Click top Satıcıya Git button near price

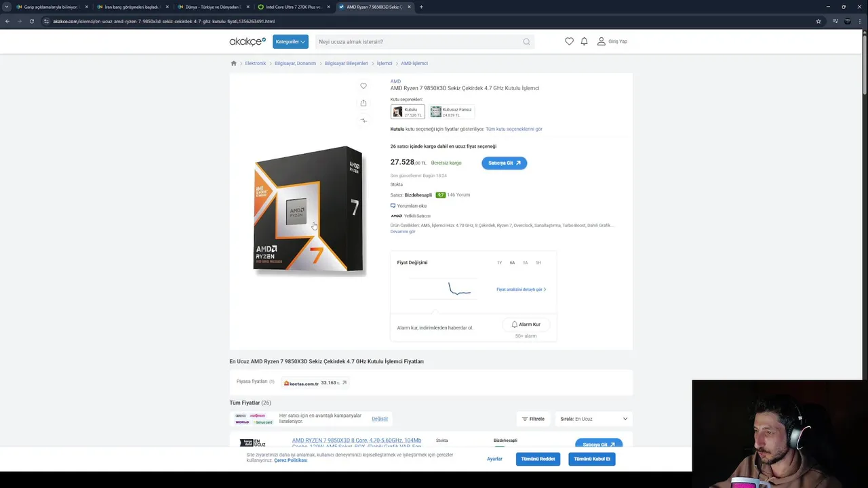pos(505,163)
